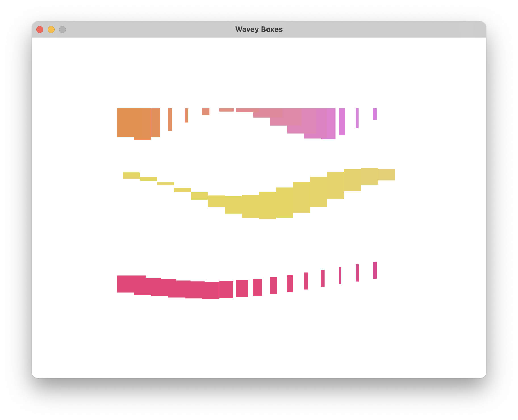Viewport: 518px width, 420px height.
Task: Click the rightmost purple box in top row
Action: pos(374,114)
